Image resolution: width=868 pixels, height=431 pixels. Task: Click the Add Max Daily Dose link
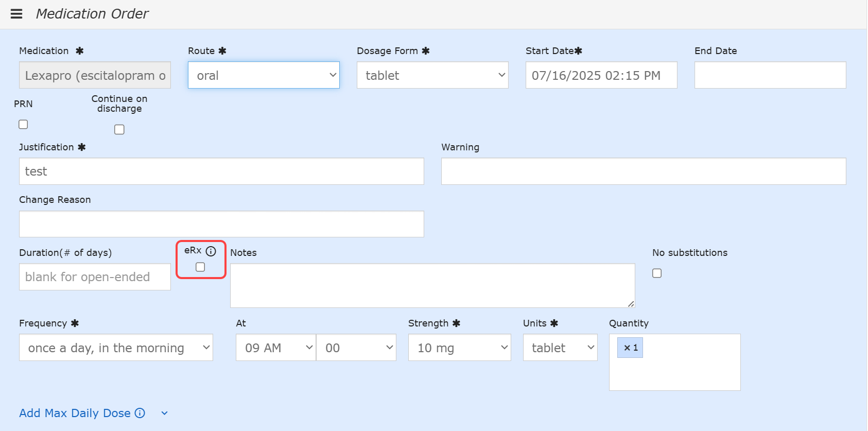pos(75,413)
